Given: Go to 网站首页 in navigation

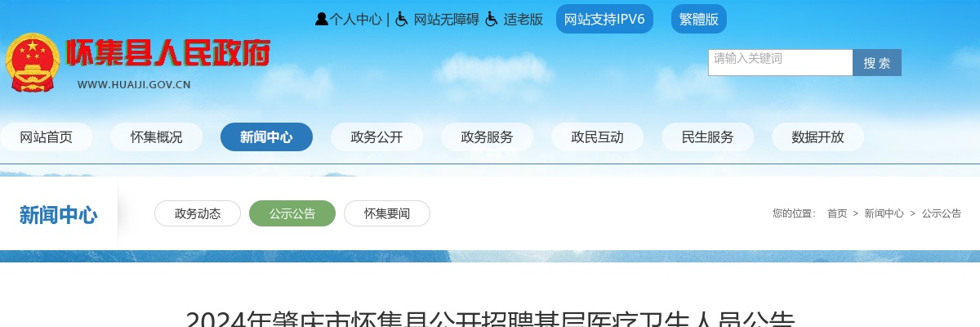Looking at the screenshot, I should pos(47,137).
